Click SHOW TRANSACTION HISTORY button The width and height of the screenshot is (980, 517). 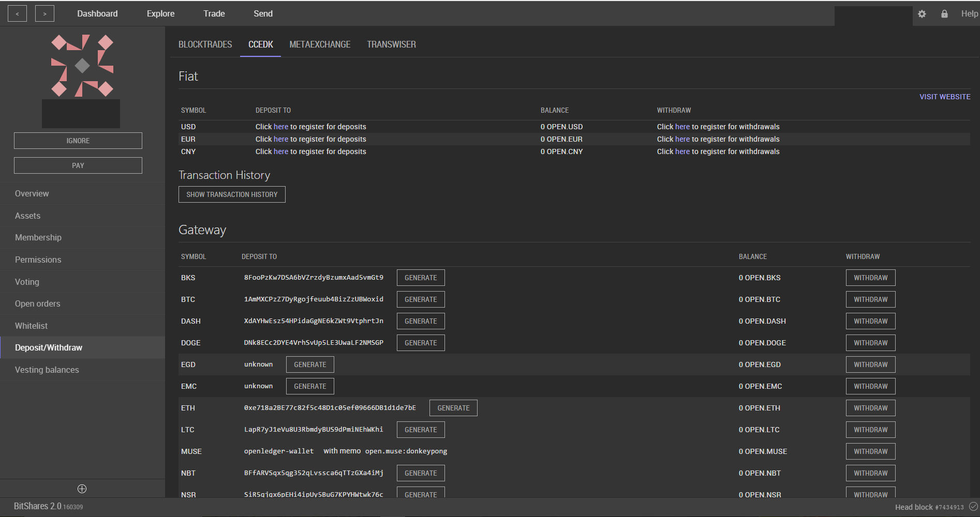pyautogui.click(x=232, y=194)
